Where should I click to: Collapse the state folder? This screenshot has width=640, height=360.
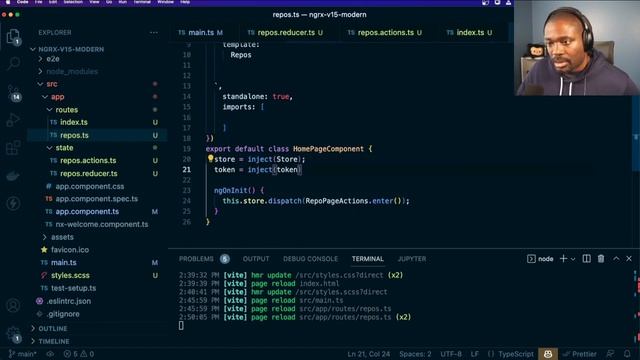point(49,147)
